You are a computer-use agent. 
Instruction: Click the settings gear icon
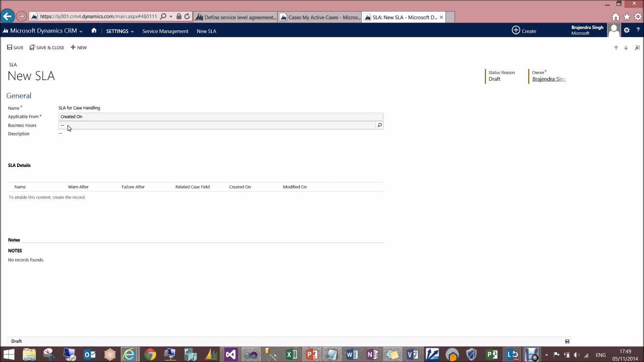[x=626, y=31]
